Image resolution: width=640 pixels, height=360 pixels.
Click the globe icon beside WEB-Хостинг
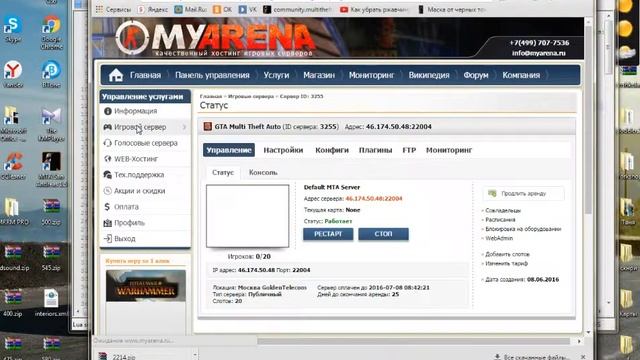tap(108, 159)
